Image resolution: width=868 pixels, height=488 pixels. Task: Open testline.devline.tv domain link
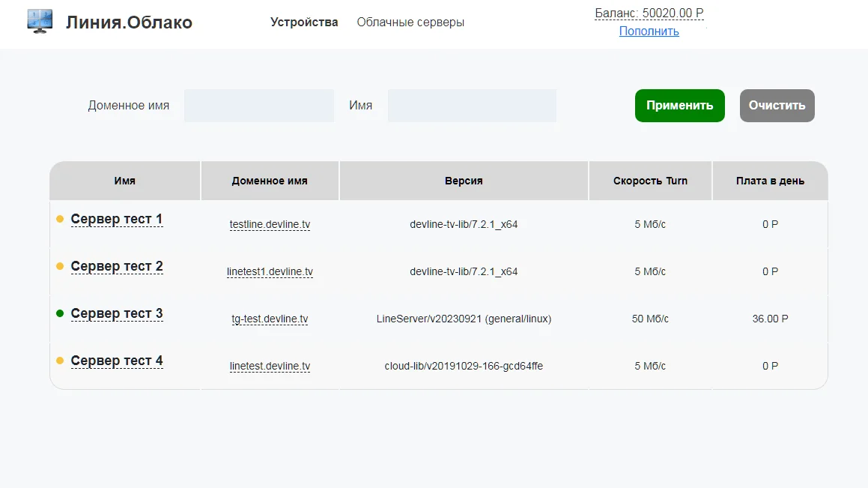click(x=270, y=224)
